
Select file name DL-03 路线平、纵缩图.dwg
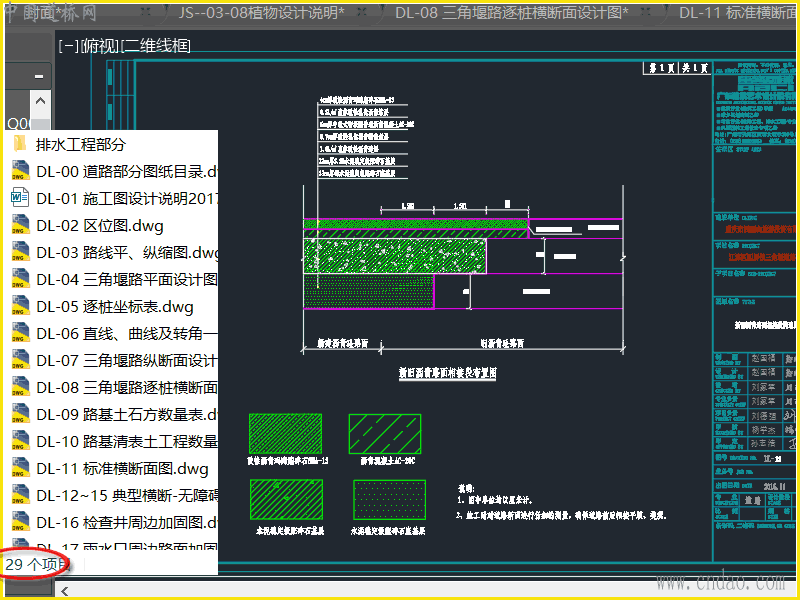127,253
